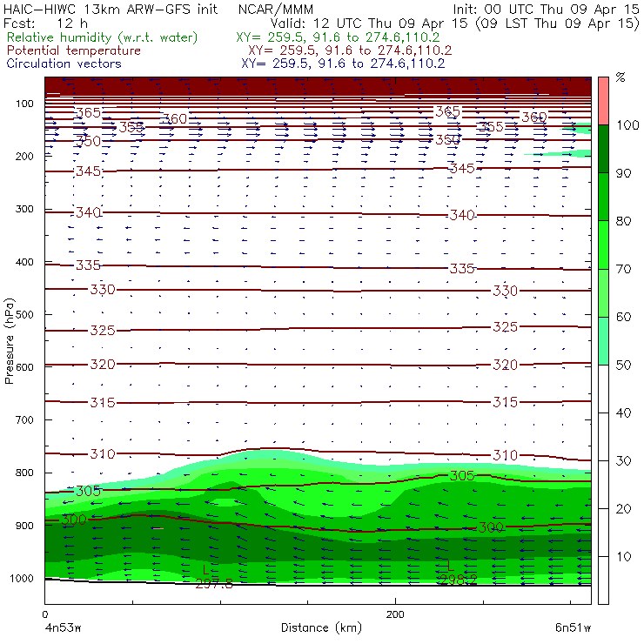Click the '6n51w' end coordinate label
644x644 pixels.
click(573, 628)
